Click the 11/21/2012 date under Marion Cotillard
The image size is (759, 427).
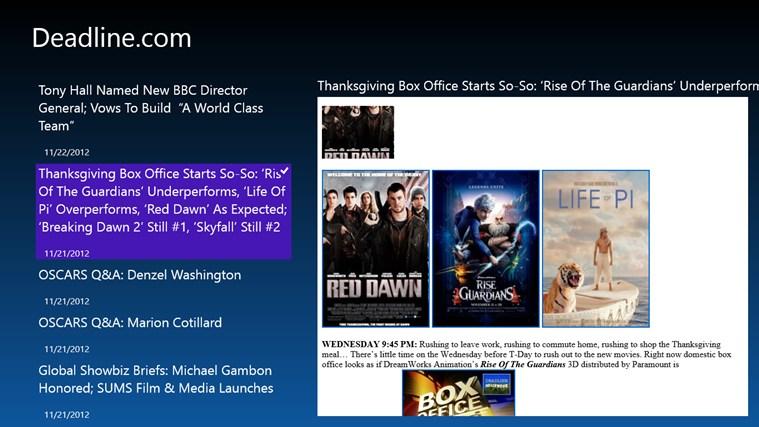click(x=67, y=349)
